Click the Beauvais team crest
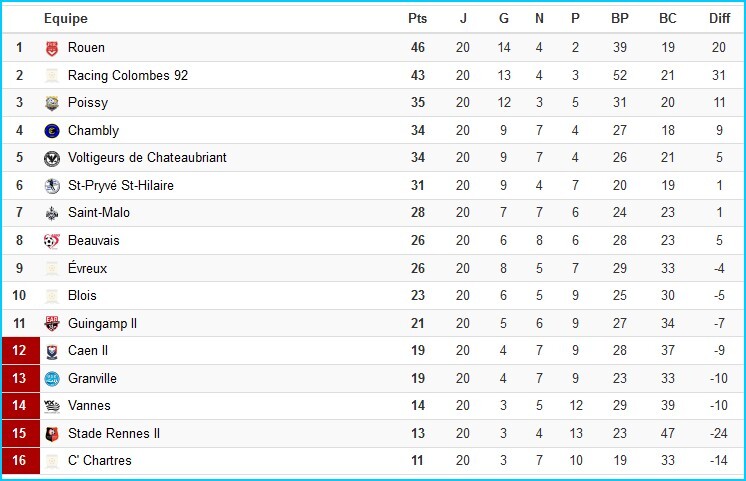746x481 pixels. [x=52, y=241]
